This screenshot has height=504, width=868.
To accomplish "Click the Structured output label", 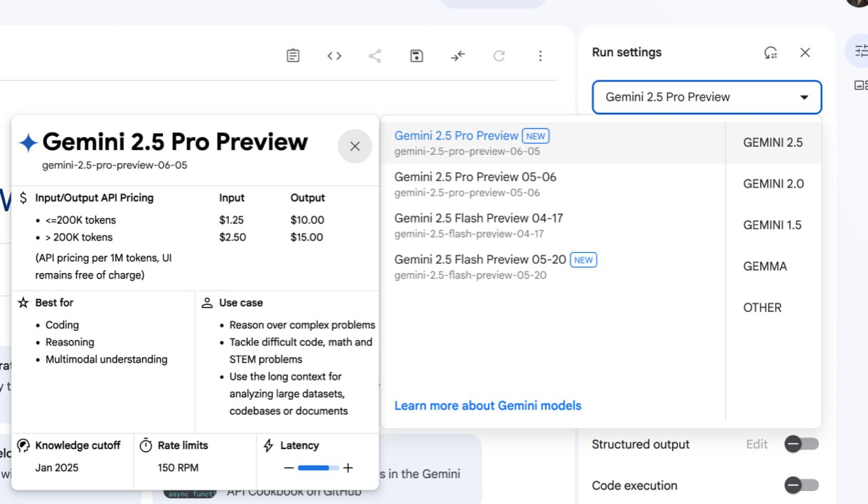I will point(641,444).
